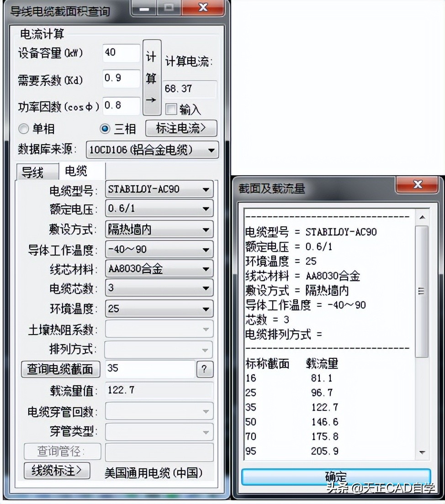Viewport: 445px width, 504px height.
Task: Select the 三相 (three-phase) option
Action: tap(106, 129)
